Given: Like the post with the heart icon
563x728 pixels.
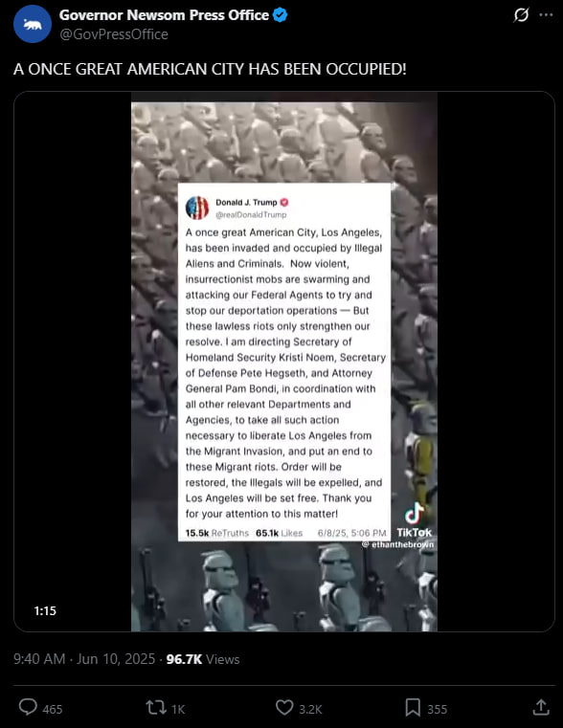Looking at the screenshot, I should click(284, 708).
